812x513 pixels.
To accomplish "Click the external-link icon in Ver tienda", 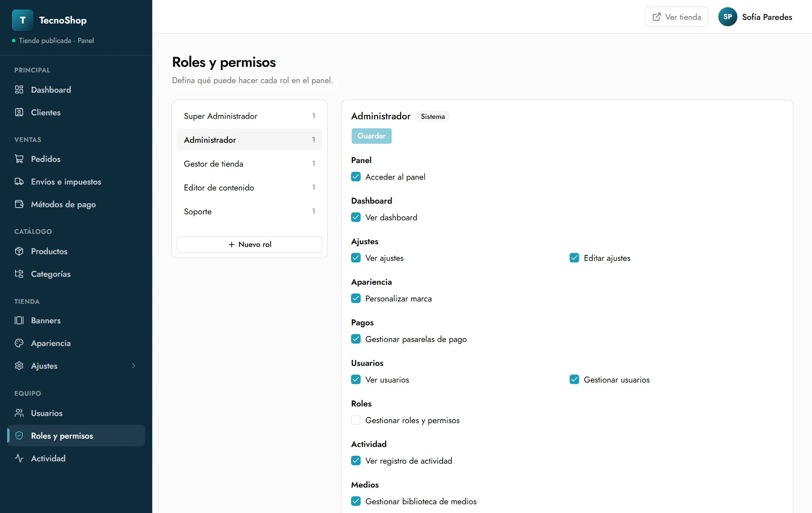I will coord(657,17).
